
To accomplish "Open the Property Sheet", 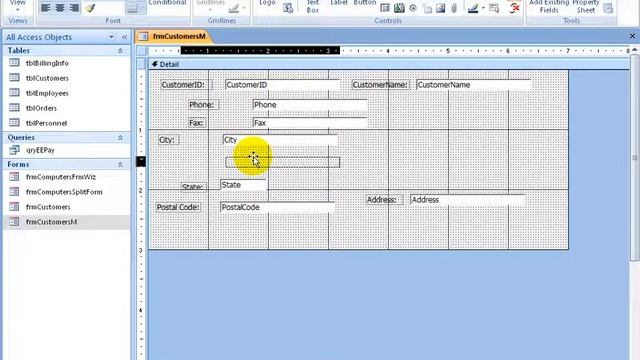I will pos(586,6).
